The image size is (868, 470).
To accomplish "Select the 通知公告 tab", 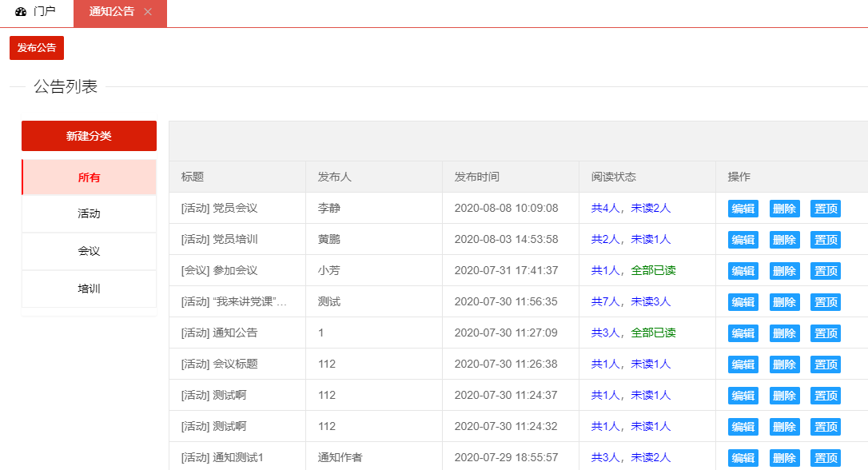I will tap(111, 12).
